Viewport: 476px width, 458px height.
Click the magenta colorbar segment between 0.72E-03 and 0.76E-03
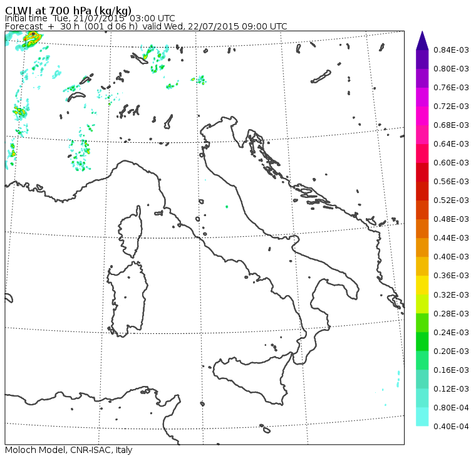422,97
